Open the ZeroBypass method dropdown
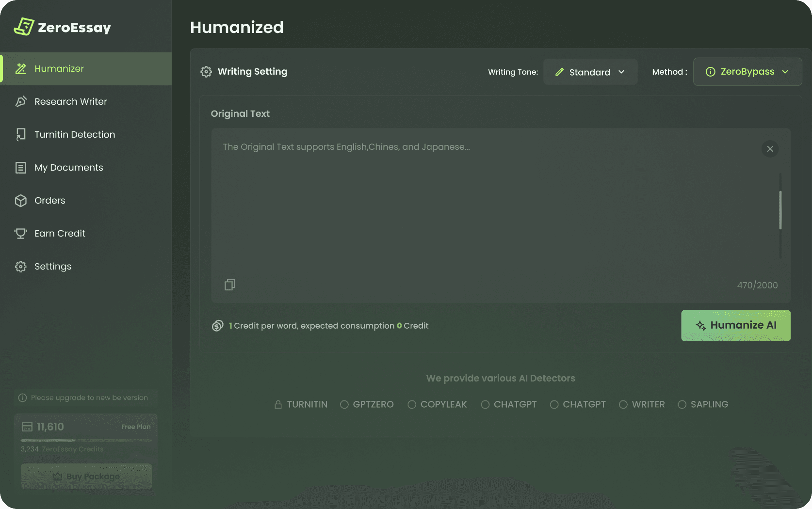 (x=747, y=72)
